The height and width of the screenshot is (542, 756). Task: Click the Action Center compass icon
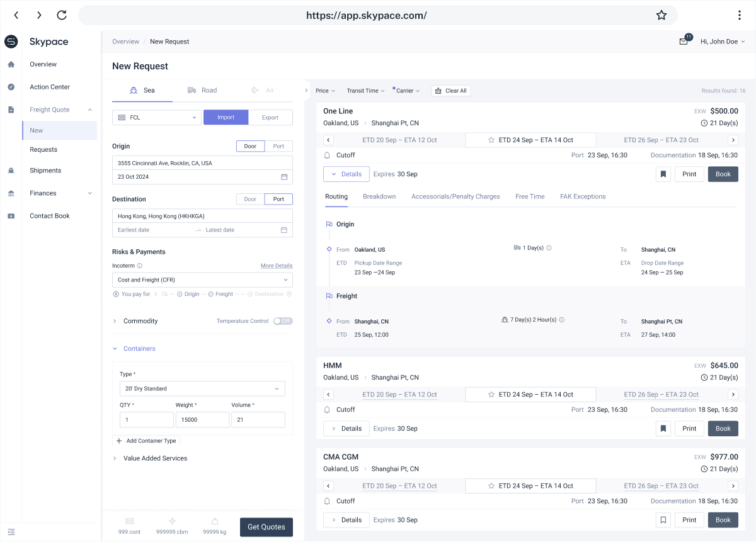click(11, 87)
